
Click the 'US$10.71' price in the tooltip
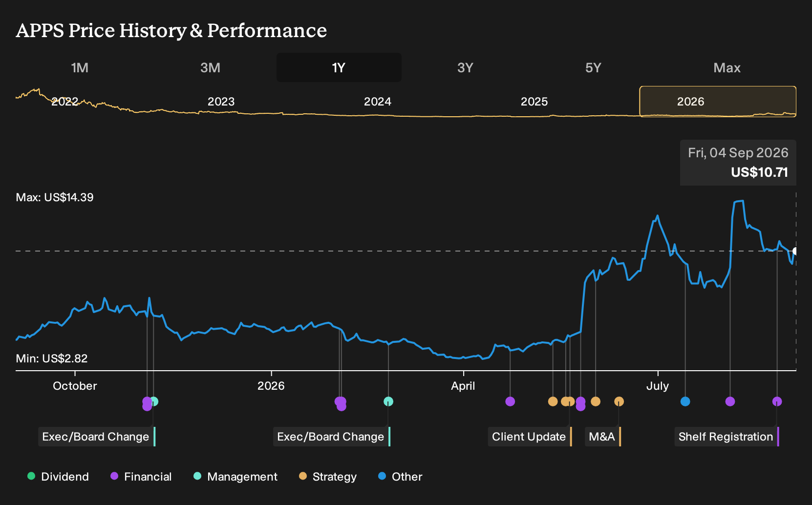[x=760, y=172]
